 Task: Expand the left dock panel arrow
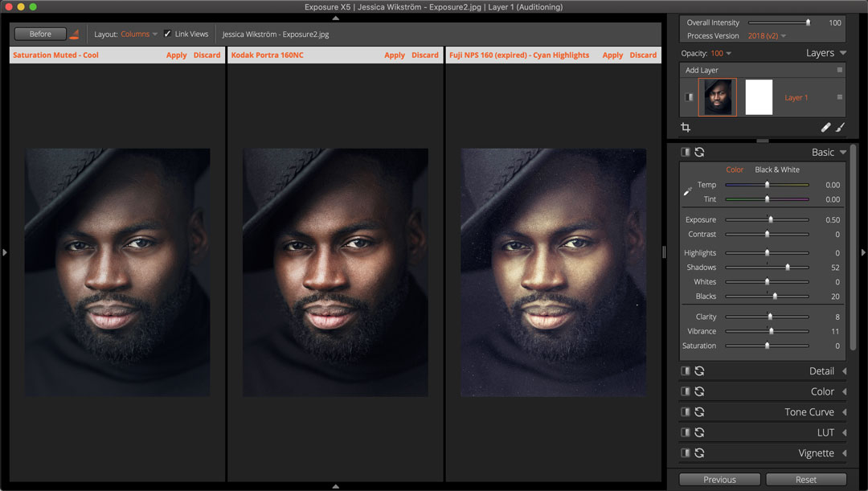click(5, 252)
